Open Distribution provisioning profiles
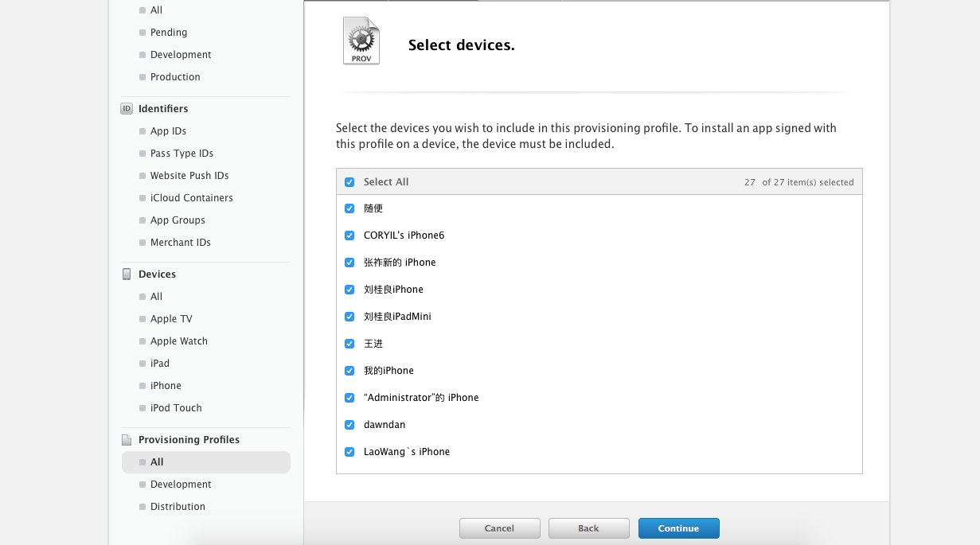This screenshot has height=545, width=980. tap(178, 507)
